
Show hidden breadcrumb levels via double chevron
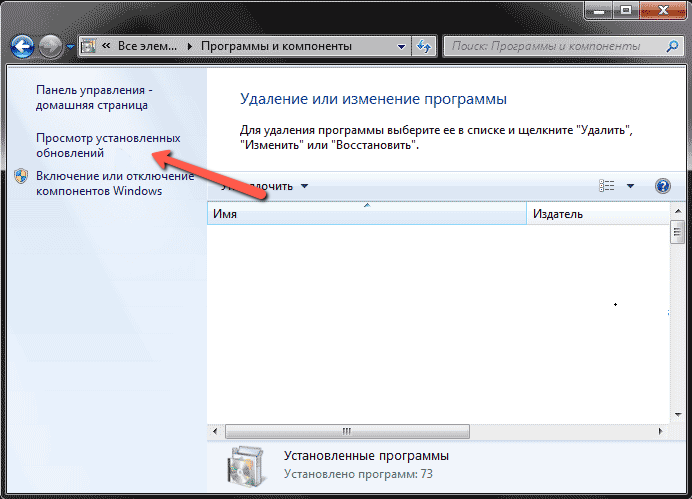[106, 46]
